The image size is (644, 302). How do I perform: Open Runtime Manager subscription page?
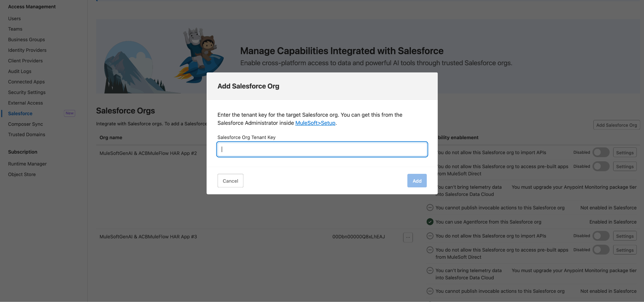27,164
